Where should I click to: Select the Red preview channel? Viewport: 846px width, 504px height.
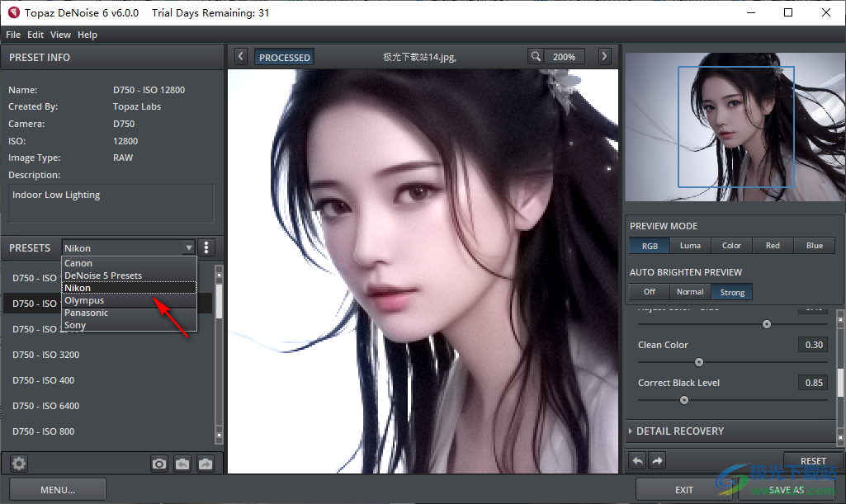click(773, 245)
